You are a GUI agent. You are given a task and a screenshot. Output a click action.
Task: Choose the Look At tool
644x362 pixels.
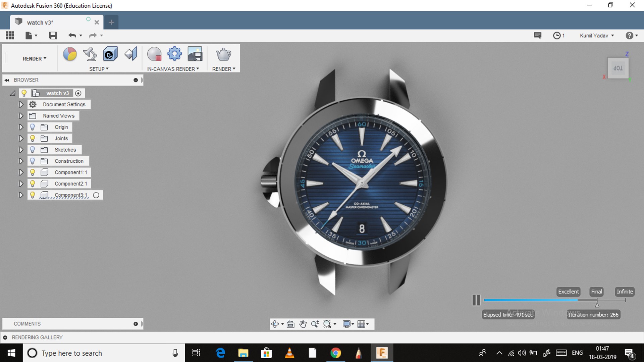290,324
